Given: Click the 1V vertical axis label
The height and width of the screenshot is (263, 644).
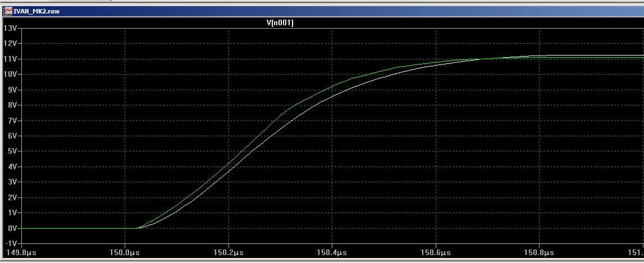Looking at the screenshot, I should (12, 213).
